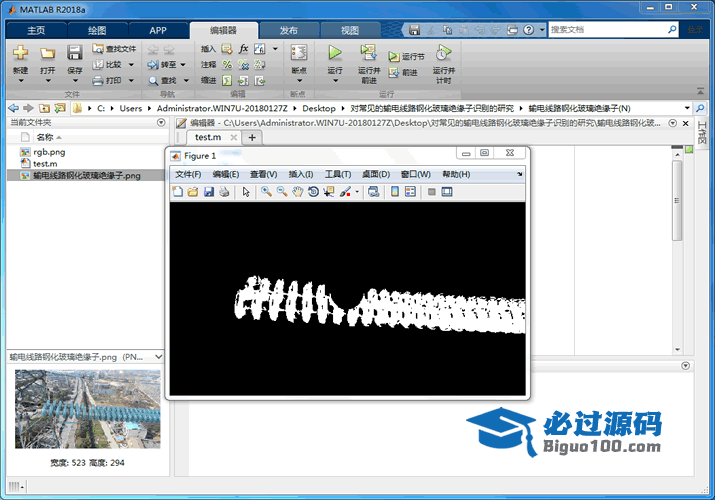Click the 运行节 (Run Section) button
The image size is (715, 500).
406,57
